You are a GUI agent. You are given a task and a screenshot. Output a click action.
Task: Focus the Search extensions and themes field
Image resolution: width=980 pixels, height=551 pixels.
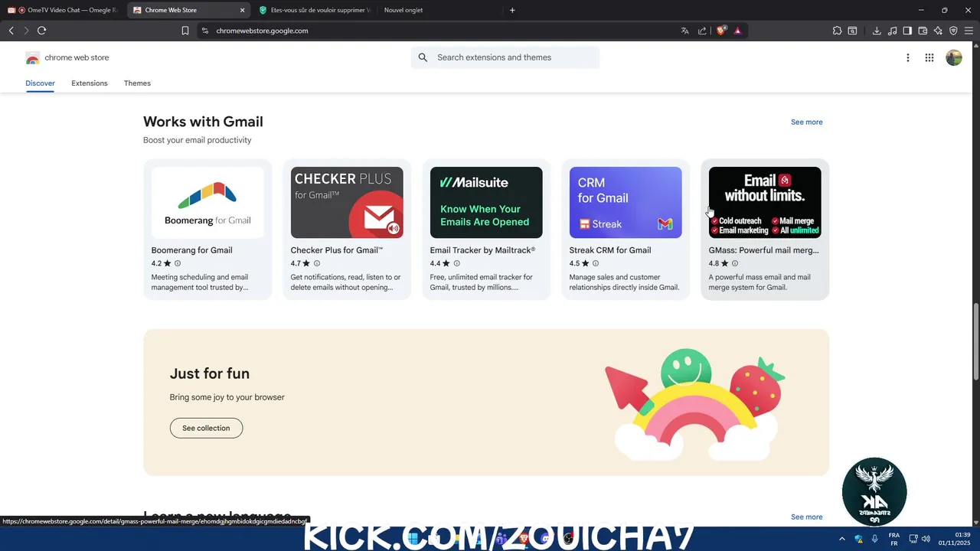click(x=505, y=57)
